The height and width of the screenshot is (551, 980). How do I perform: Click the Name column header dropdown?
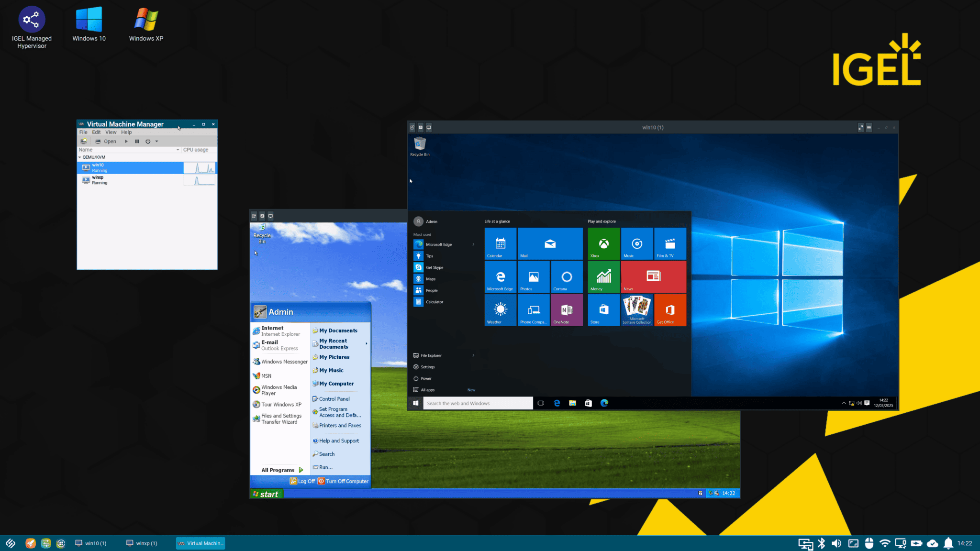[178, 150]
